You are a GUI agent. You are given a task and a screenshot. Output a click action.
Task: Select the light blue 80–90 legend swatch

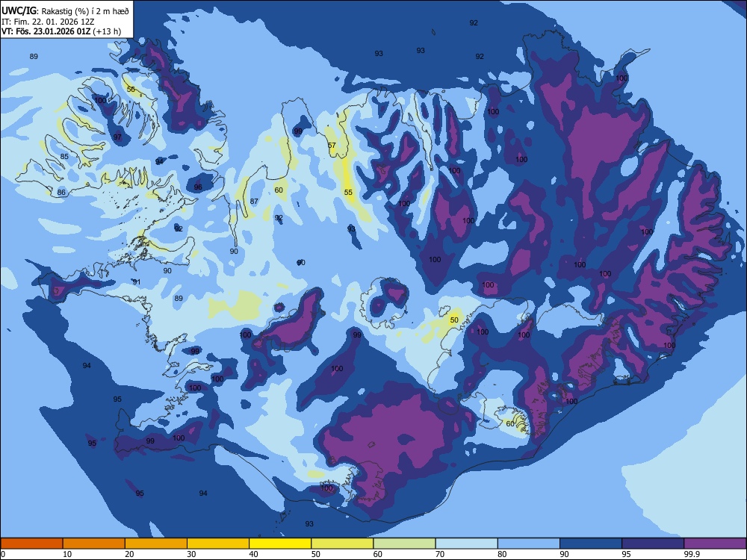528,544
